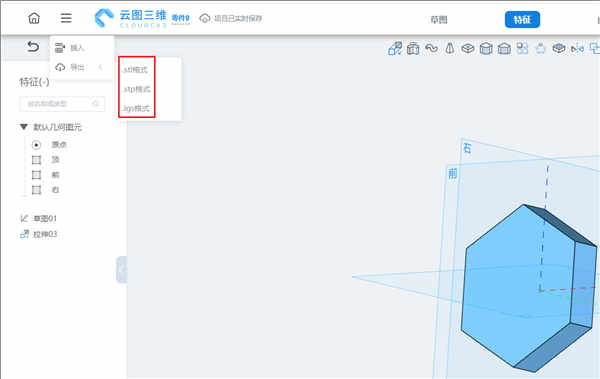Screen dimensions: 600x379
Task: Toggle the 前 plane checkbox
Action: tap(36, 175)
